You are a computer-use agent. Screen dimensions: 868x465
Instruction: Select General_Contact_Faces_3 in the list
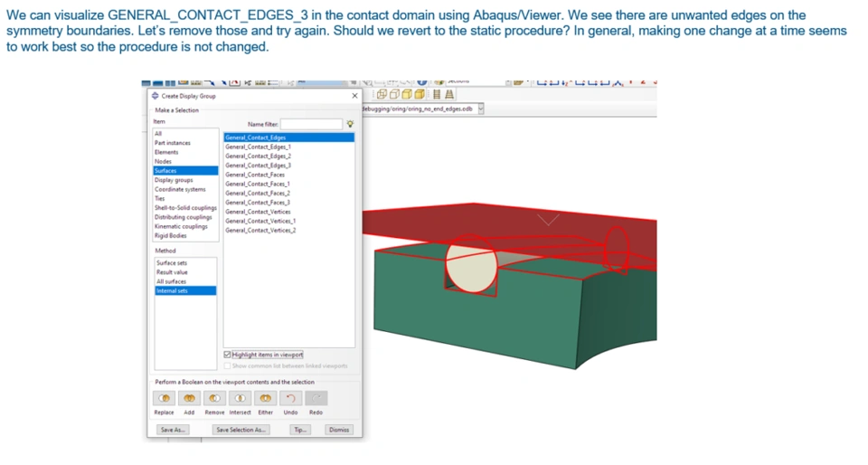pyautogui.click(x=289, y=202)
